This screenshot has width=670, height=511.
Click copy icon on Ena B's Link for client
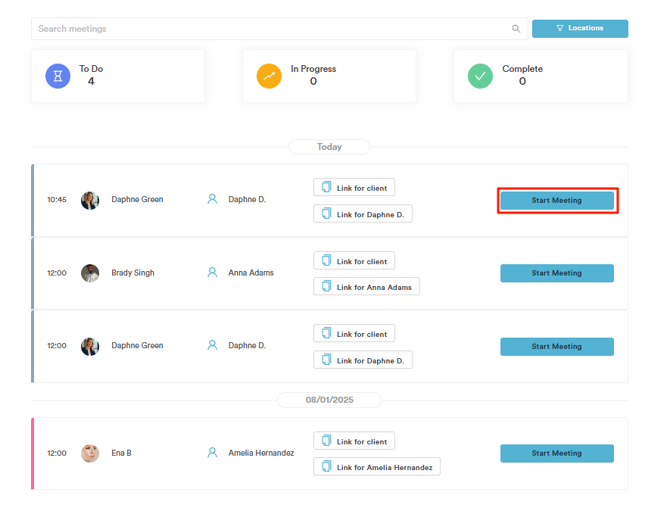click(x=326, y=441)
